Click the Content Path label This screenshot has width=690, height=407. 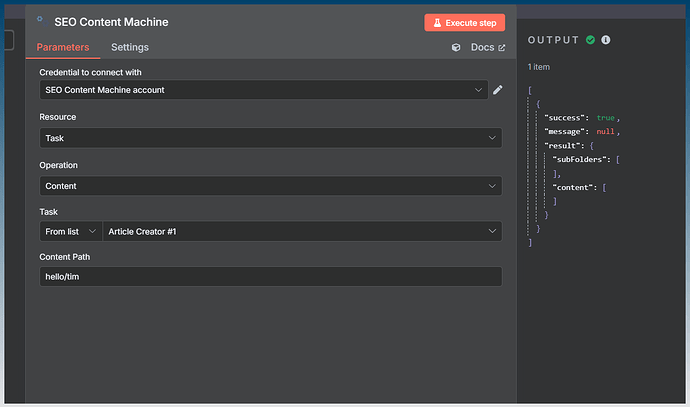[65, 257]
